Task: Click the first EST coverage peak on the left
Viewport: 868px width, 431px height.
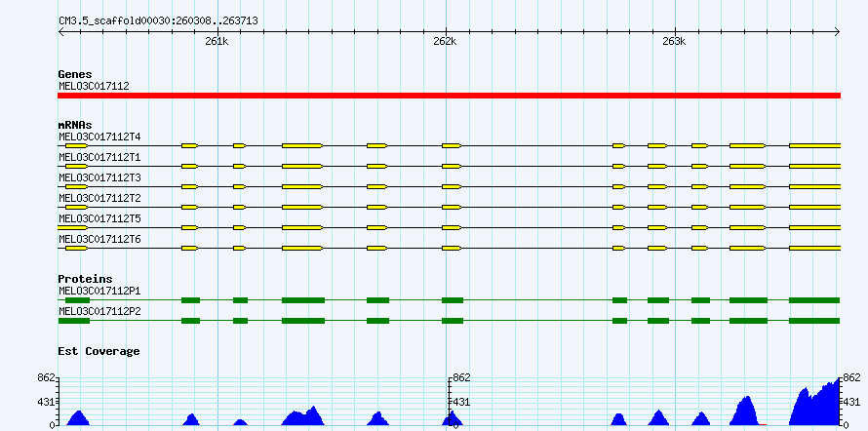Action: click(78, 419)
